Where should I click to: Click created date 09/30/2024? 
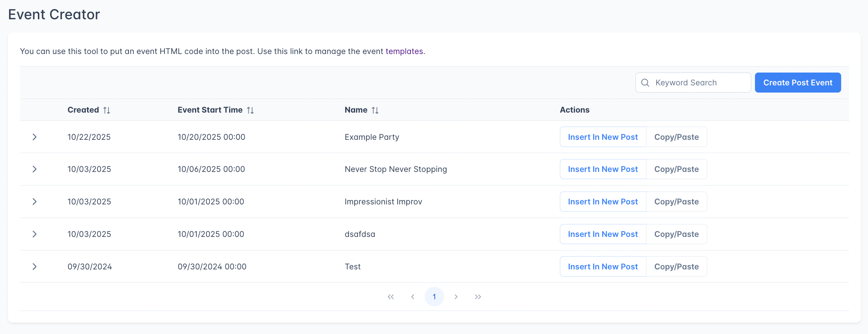tap(90, 267)
